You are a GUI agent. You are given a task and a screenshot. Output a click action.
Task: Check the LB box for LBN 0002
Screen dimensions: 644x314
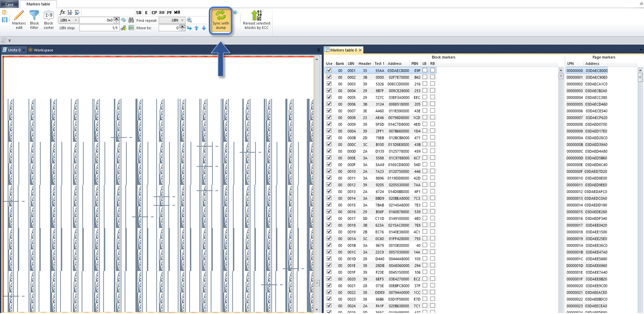425,77
